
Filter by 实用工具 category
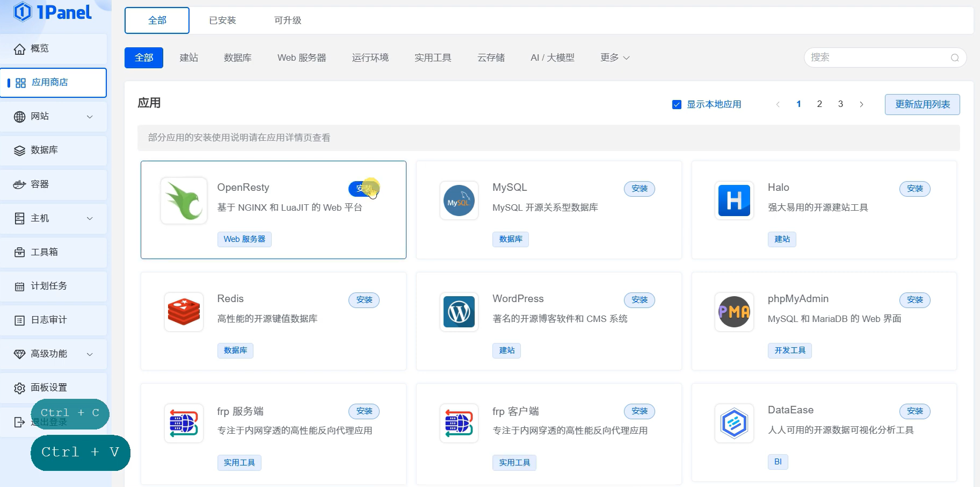433,58
